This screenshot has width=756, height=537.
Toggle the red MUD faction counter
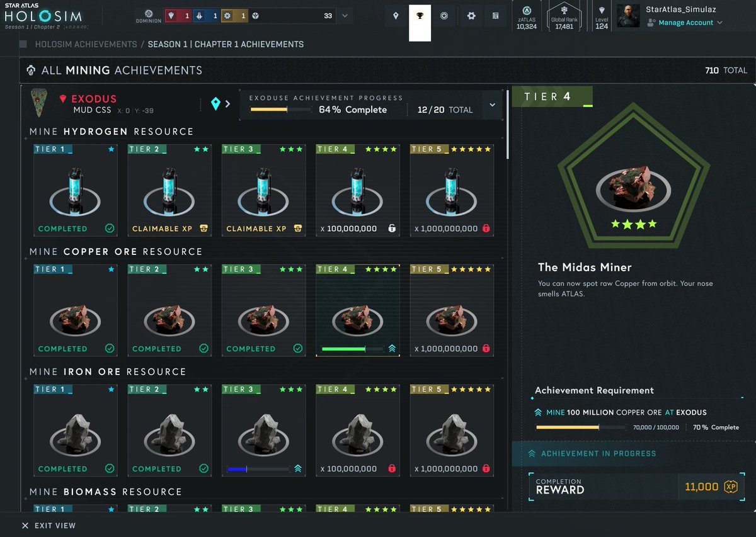pyautogui.click(x=178, y=15)
